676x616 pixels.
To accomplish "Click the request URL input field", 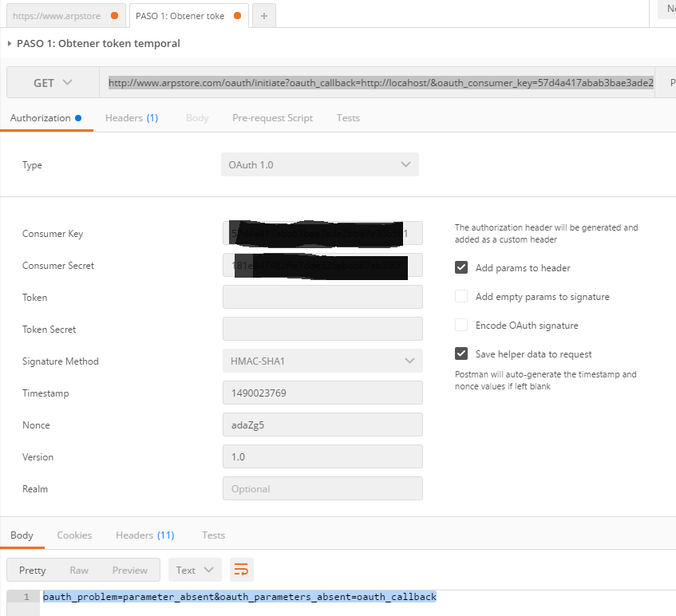I will pyautogui.click(x=381, y=83).
